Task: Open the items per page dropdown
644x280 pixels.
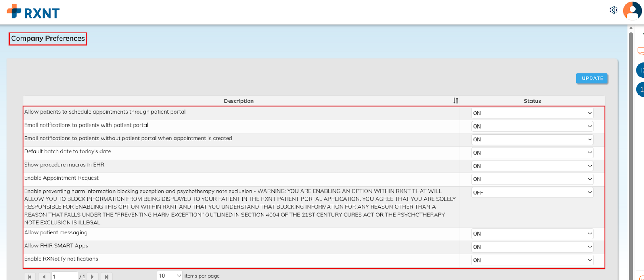Action: click(169, 276)
